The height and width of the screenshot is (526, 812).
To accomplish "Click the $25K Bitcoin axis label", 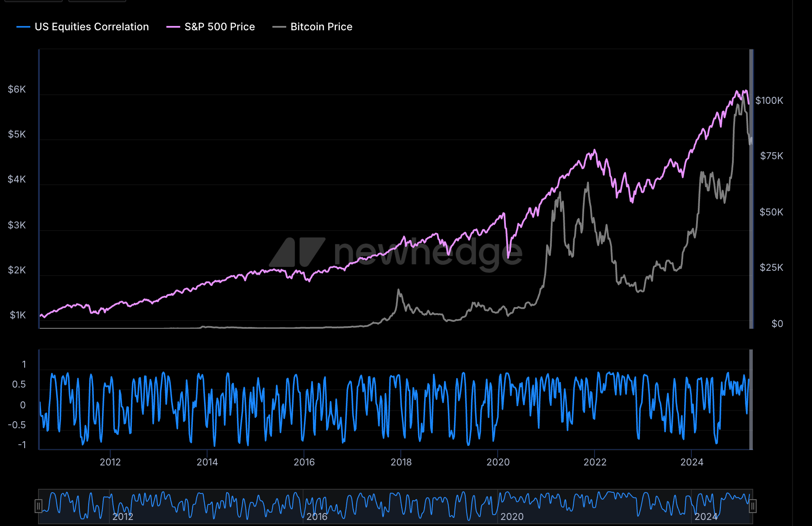I will click(772, 267).
